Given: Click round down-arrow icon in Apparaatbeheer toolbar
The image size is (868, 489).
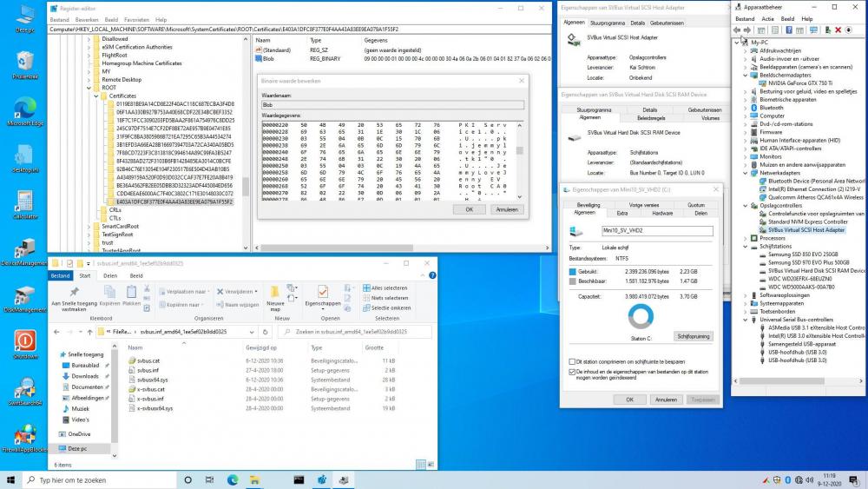Looking at the screenshot, I should coord(849,30).
